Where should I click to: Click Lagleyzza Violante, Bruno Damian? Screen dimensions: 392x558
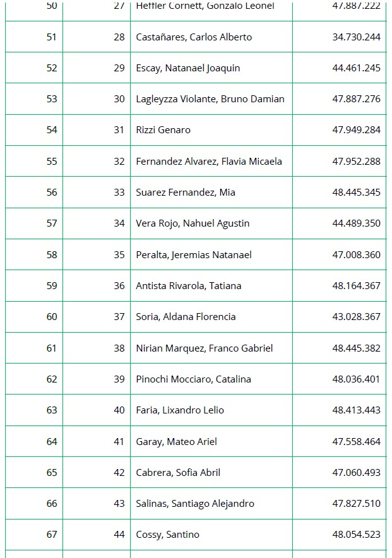click(x=210, y=99)
